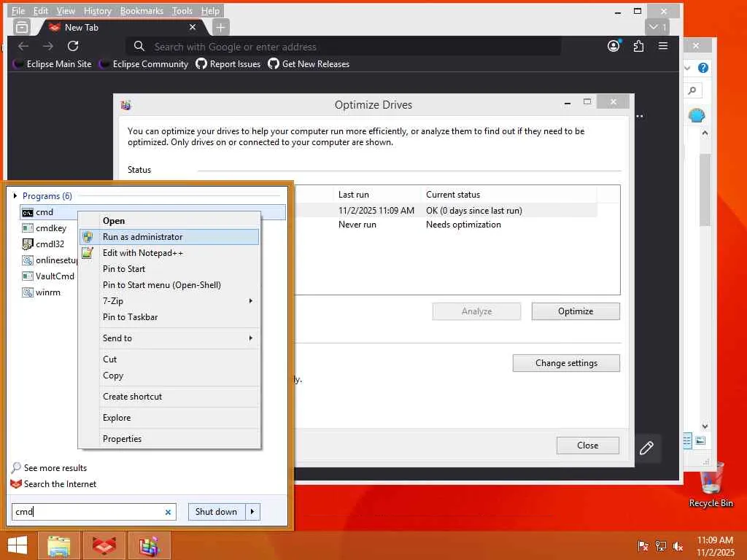
Task: Click the chevron beside the help icon
Action: (687, 68)
